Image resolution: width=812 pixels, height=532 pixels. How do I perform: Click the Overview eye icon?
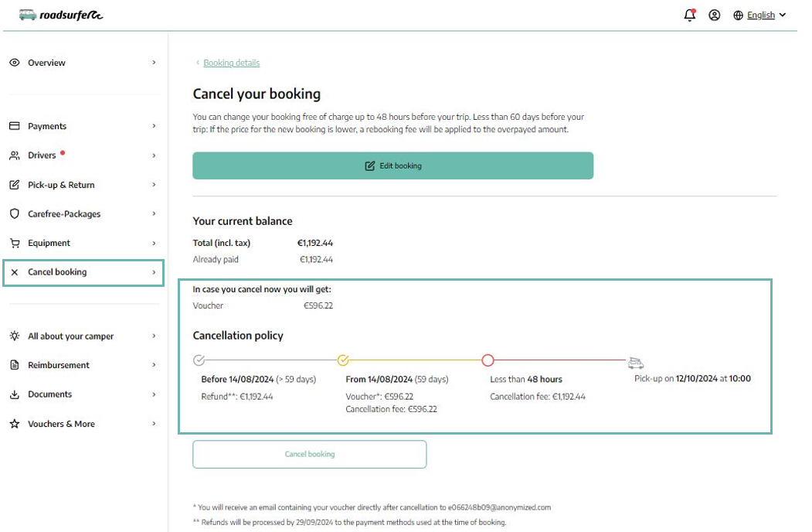click(x=15, y=62)
